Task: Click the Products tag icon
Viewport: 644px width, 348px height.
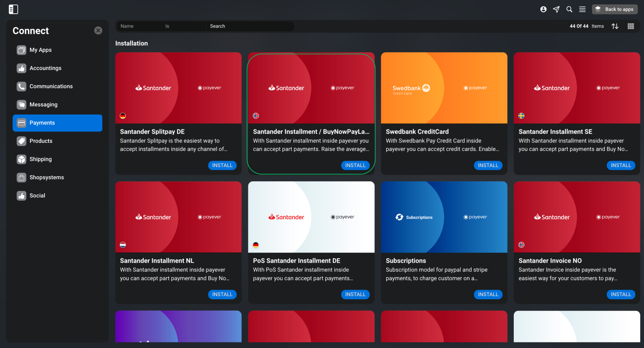Action: 21,141
